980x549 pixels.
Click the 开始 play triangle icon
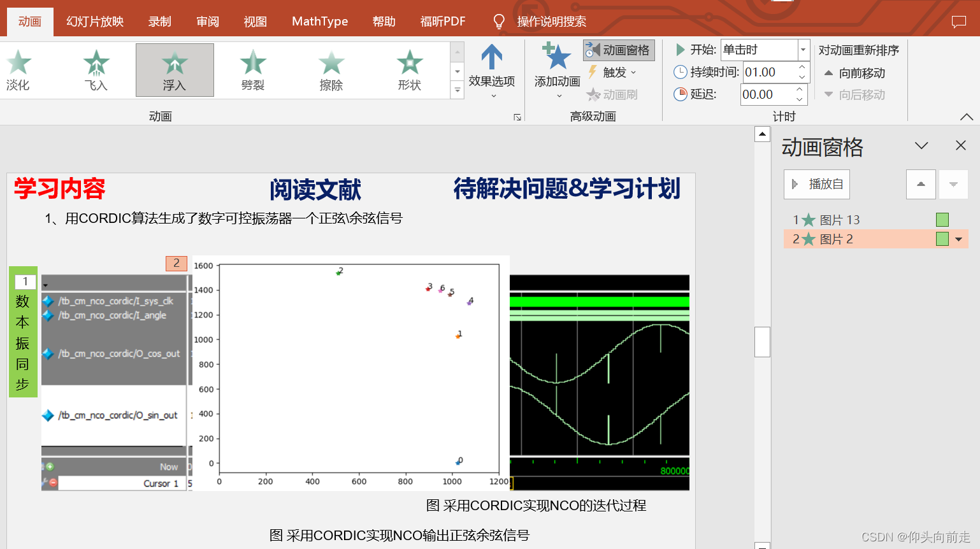[681, 50]
